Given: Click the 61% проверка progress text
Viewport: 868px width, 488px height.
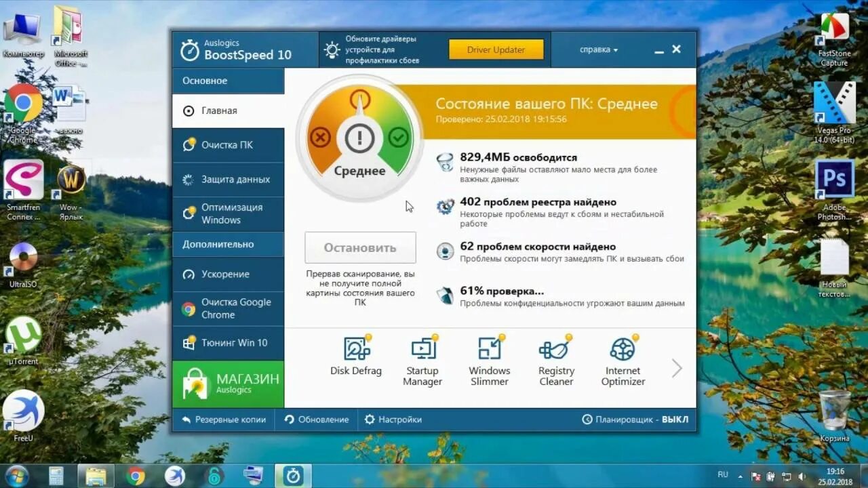Looking at the screenshot, I should [x=502, y=291].
